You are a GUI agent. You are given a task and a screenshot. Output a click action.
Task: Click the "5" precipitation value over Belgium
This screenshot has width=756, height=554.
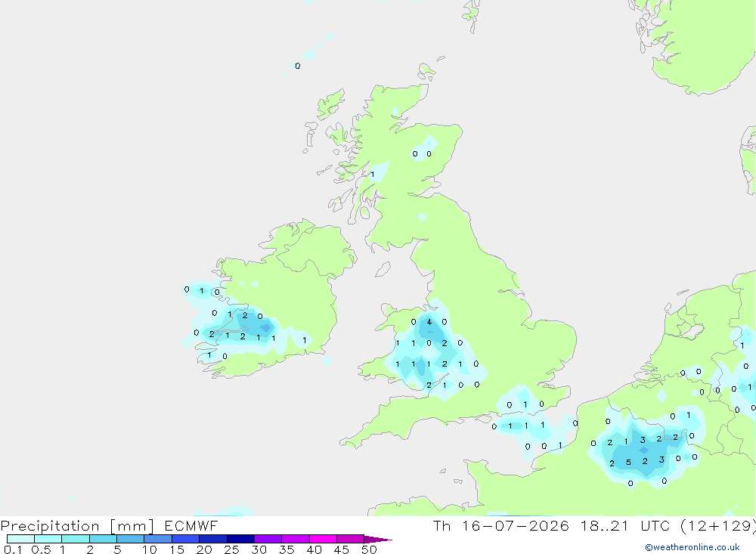pos(628,463)
